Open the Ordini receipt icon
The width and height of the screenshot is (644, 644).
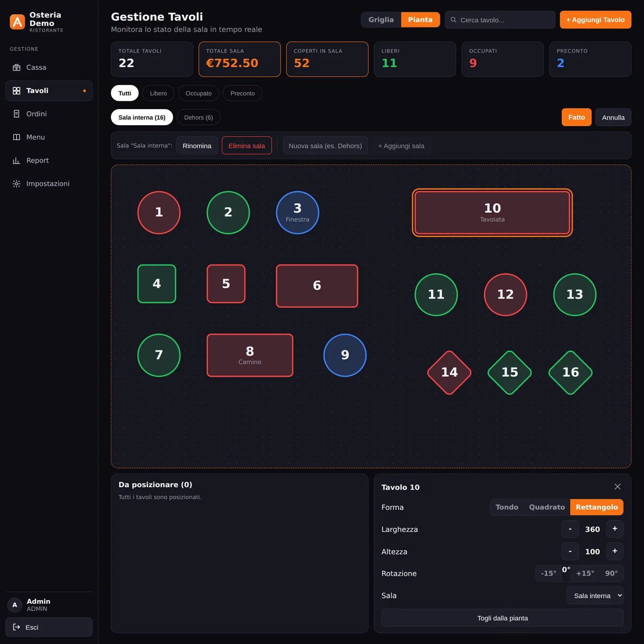coord(17,114)
